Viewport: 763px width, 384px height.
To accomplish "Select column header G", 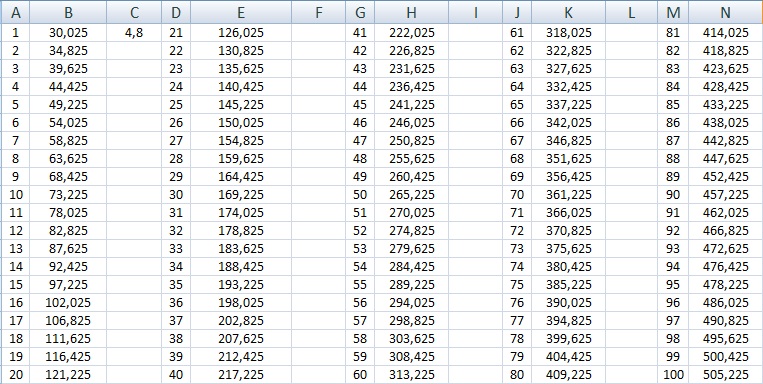I will coord(360,12).
